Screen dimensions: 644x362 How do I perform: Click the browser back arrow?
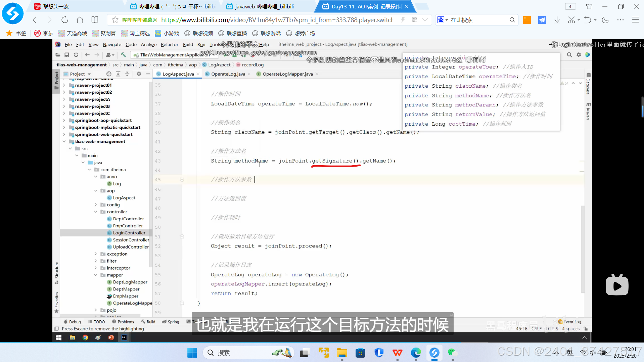[x=35, y=20]
